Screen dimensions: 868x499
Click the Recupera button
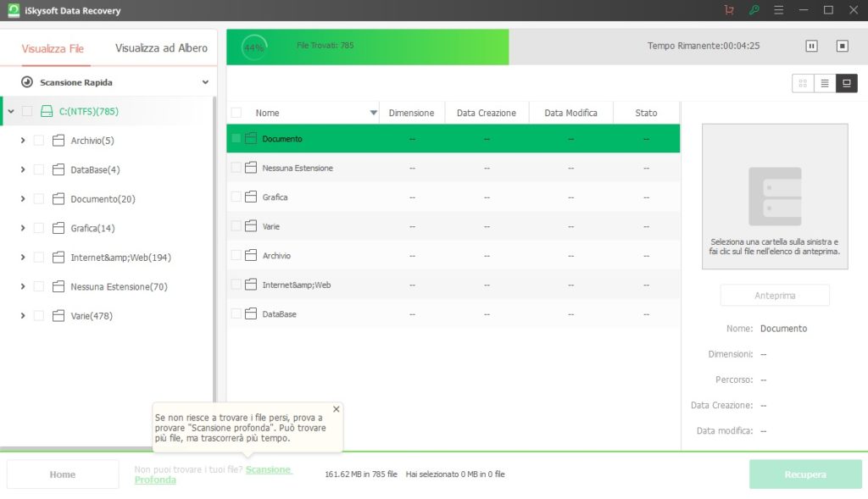pos(805,474)
